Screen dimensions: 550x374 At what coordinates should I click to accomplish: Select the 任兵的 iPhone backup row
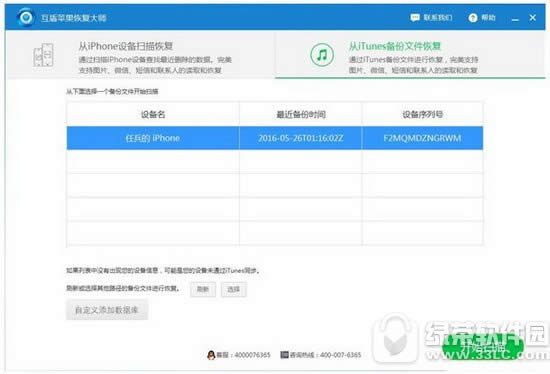(275, 138)
